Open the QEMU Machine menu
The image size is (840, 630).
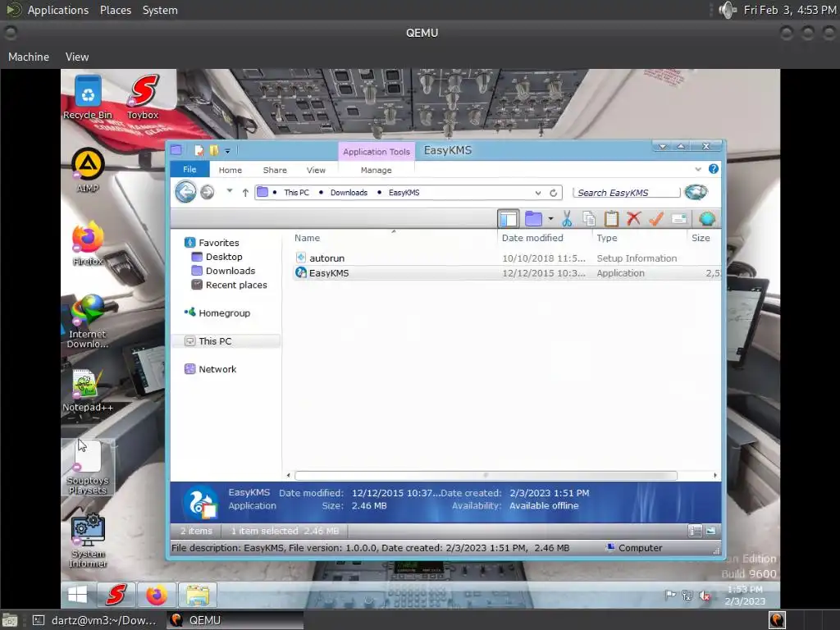click(x=29, y=57)
